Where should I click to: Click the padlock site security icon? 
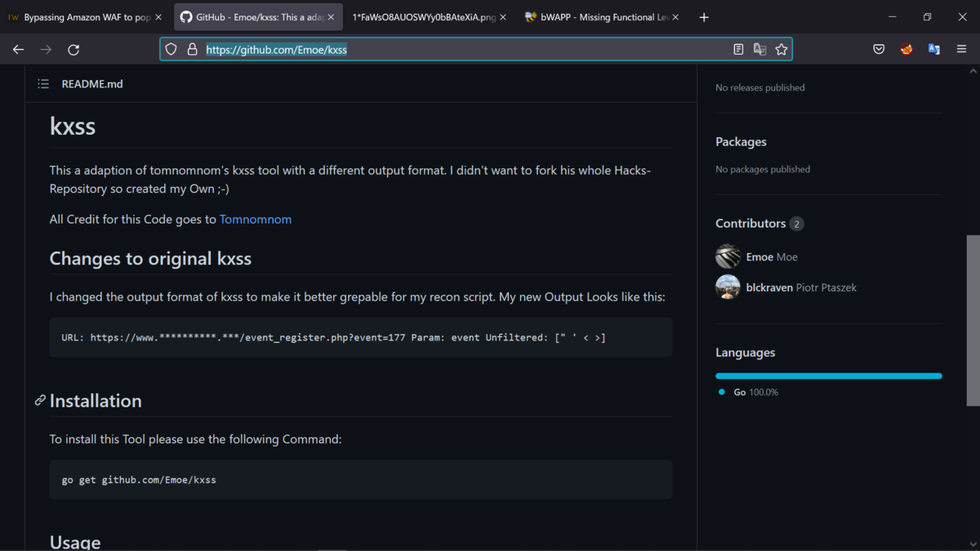point(192,50)
